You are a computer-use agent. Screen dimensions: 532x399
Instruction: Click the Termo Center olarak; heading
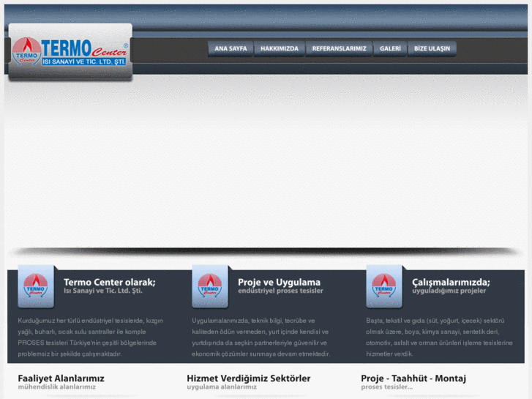coord(110,282)
